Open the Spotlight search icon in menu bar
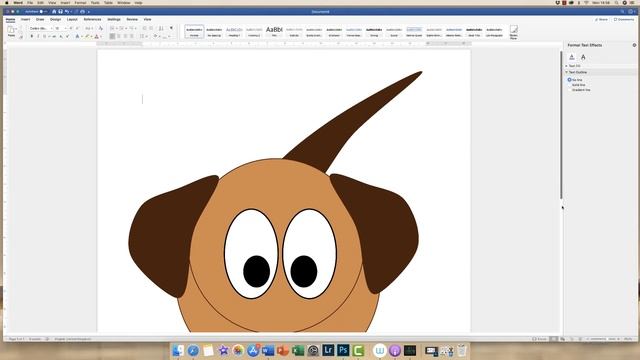The width and height of the screenshot is (640, 360). click(616, 2)
